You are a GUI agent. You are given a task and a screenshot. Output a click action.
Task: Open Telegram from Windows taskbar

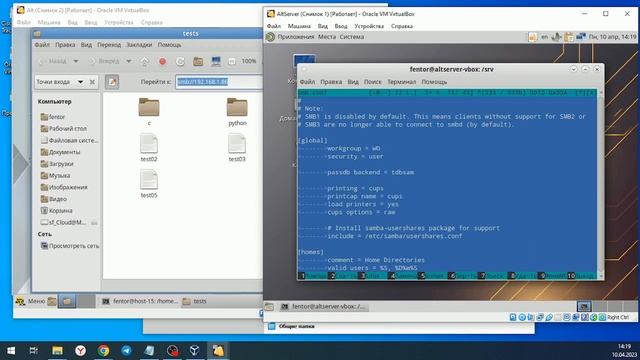[127, 351]
